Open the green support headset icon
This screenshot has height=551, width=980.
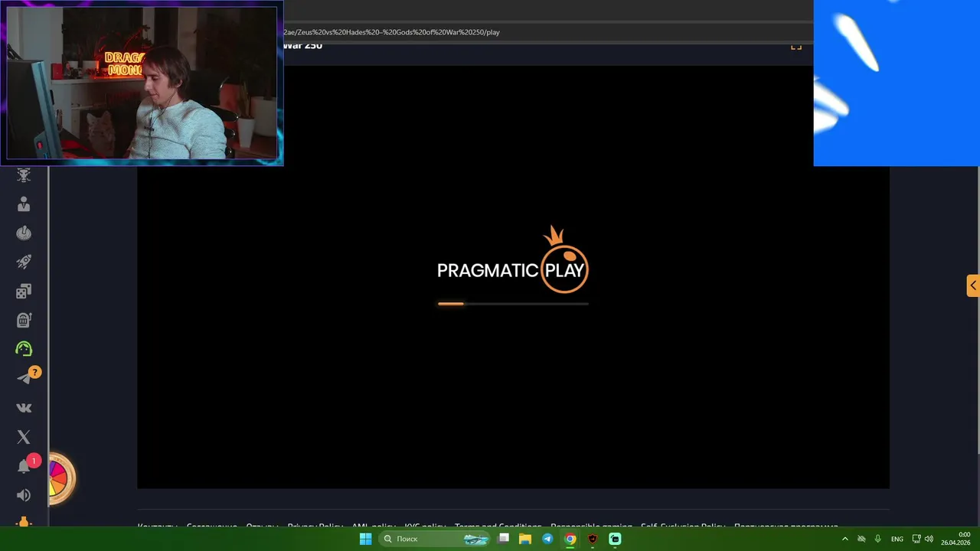pos(24,349)
